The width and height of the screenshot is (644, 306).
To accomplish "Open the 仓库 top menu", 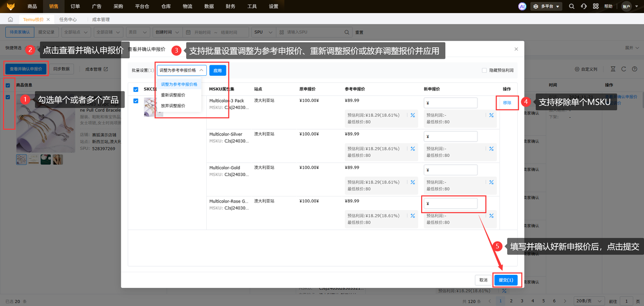I will 166,7.
